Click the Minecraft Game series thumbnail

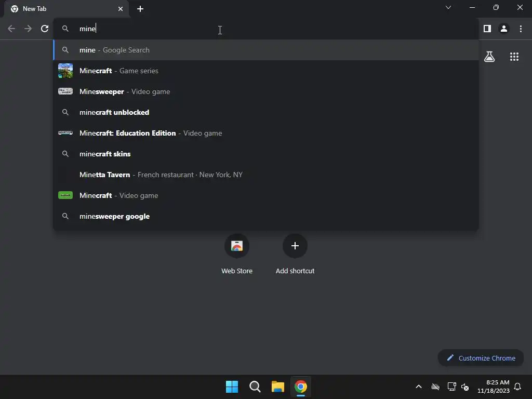(x=65, y=71)
